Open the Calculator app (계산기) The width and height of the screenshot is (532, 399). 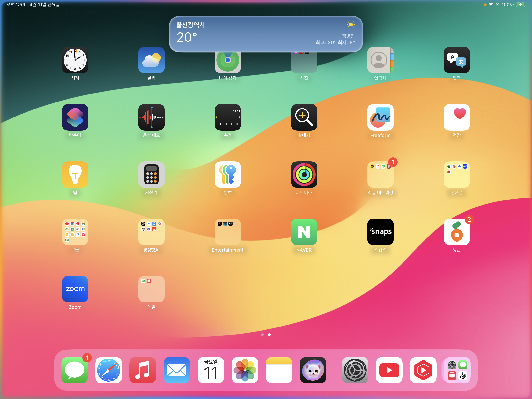click(x=151, y=175)
